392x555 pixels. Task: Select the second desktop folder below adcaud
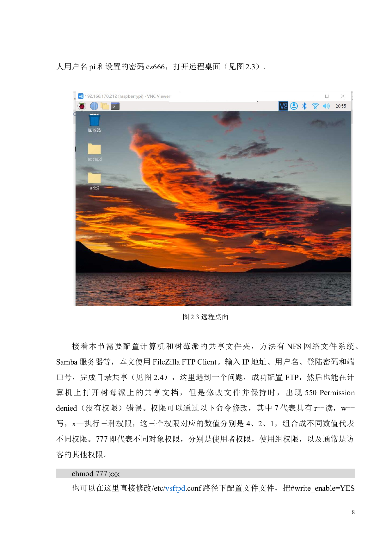coord(94,178)
